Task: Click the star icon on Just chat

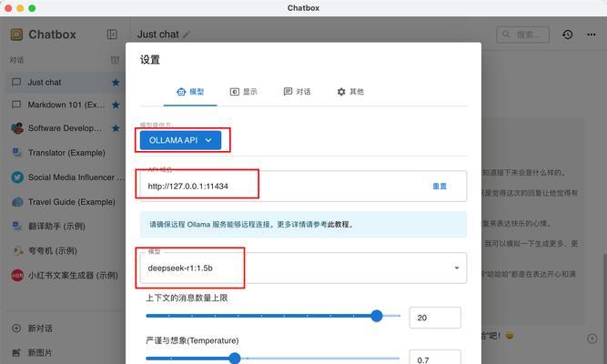Action: coord(116,82)
